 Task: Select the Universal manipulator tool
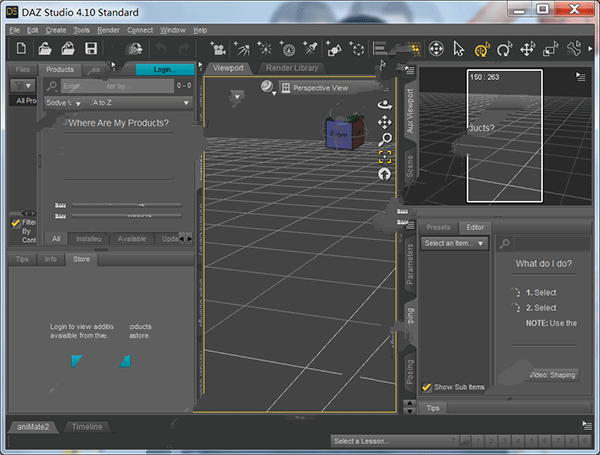pyautogui.click(x=436, y=49)
